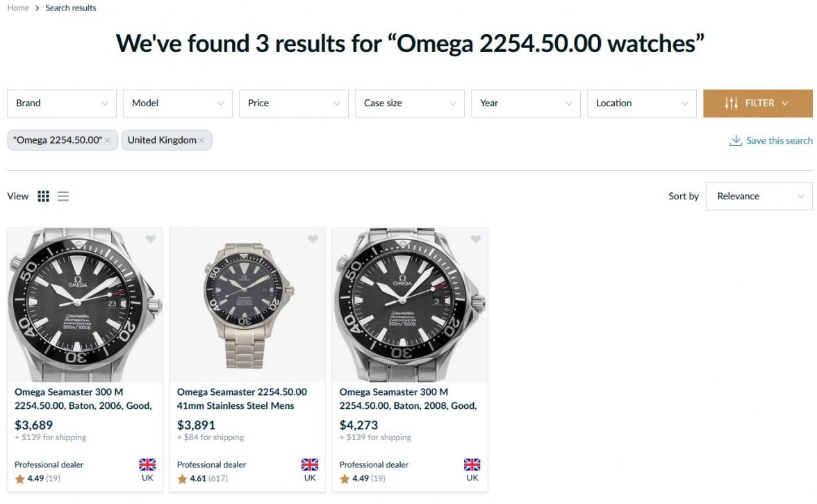
Task: Open the Year filter dropdown
Action: [526, 103]
